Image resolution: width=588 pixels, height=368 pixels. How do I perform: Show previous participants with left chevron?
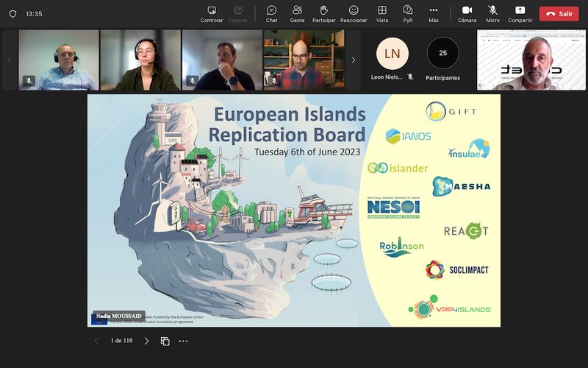pyautogui.click(x=10, y=60)
